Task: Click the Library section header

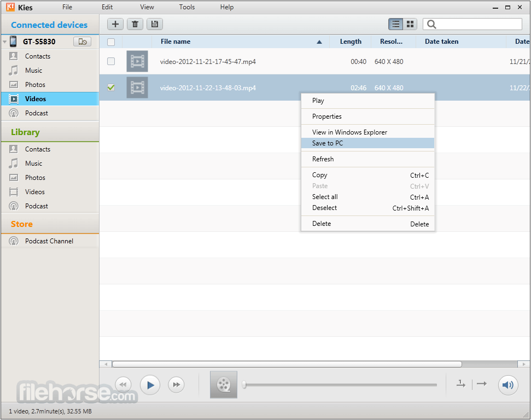Action: [50, 132]
